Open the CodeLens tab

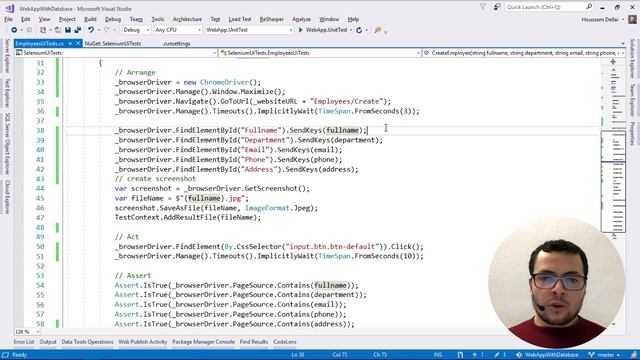pos(285,342)
